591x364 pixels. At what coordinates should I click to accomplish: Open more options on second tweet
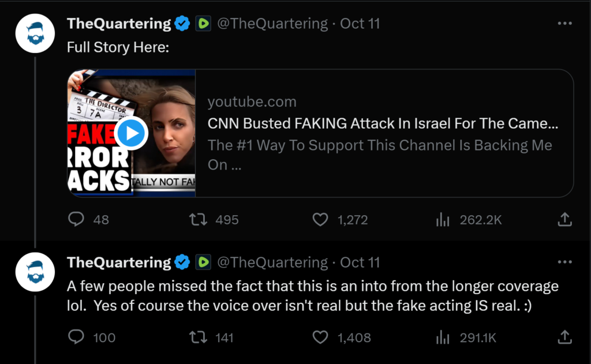tap(565, 262)
